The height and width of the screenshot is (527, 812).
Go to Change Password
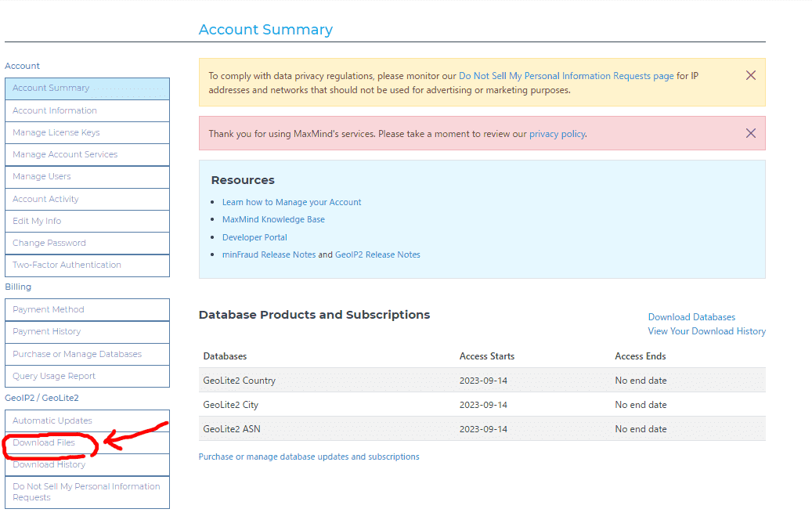point(87,244)
